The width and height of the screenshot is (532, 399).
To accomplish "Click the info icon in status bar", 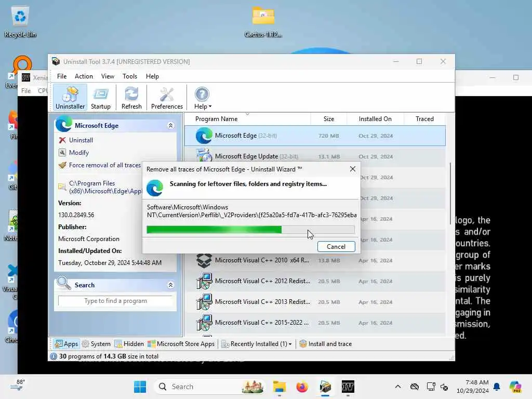I will point(54,356).
